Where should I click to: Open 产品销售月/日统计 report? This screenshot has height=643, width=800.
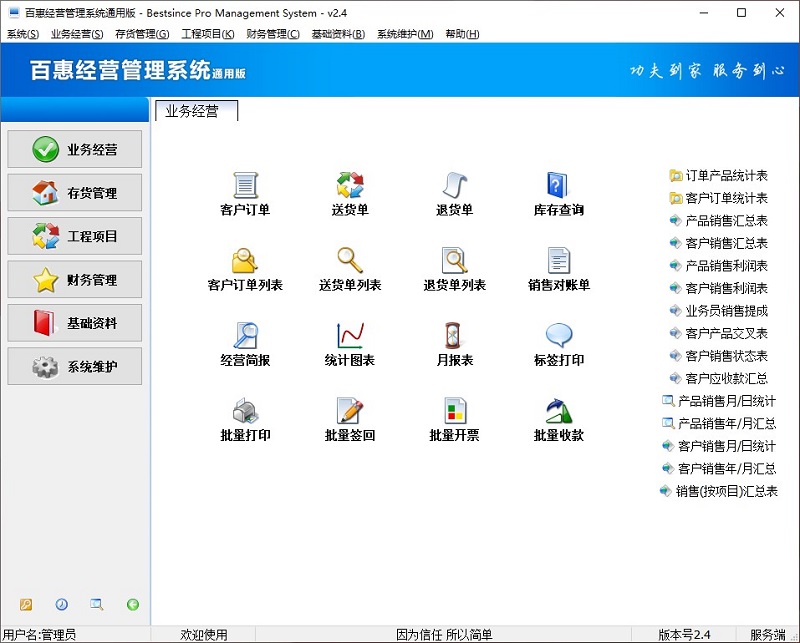(719, 401)
